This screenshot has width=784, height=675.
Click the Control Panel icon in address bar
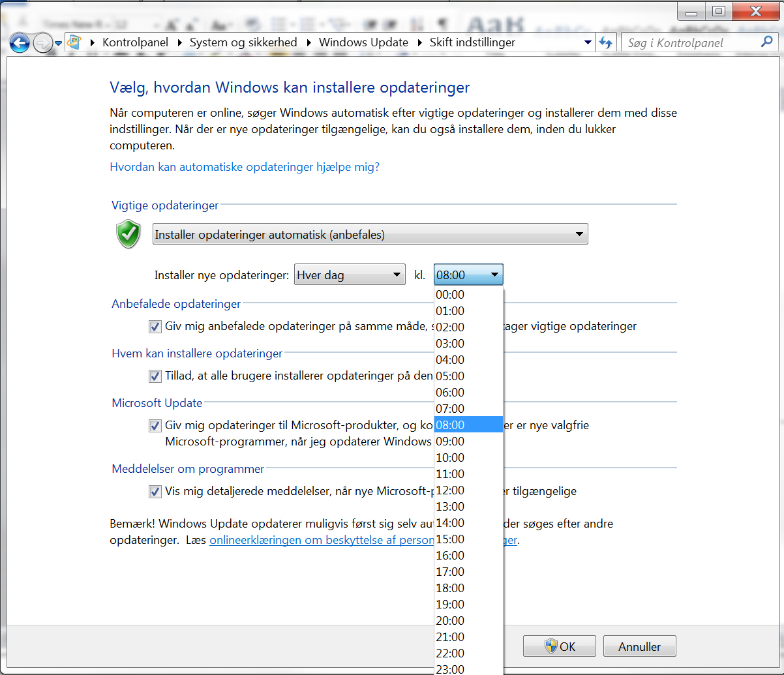[75, 42]
